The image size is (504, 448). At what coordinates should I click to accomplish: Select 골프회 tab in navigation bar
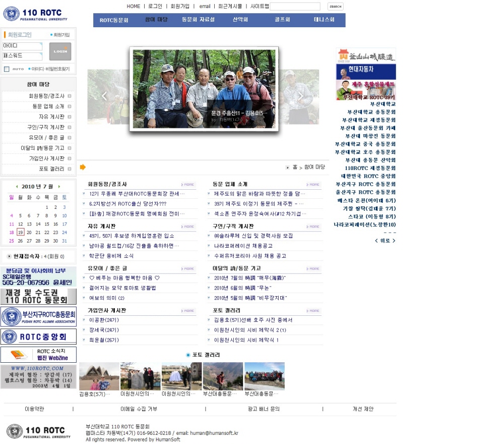click(x=282, y=20)
